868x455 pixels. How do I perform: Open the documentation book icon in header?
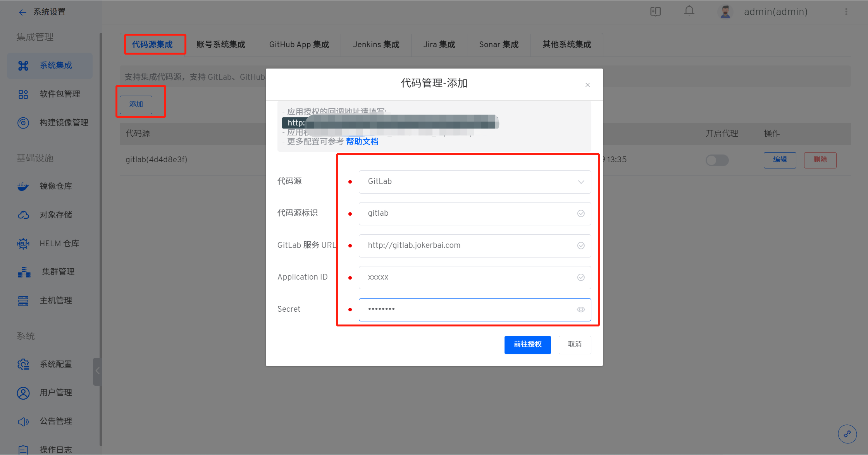point(655,12)
